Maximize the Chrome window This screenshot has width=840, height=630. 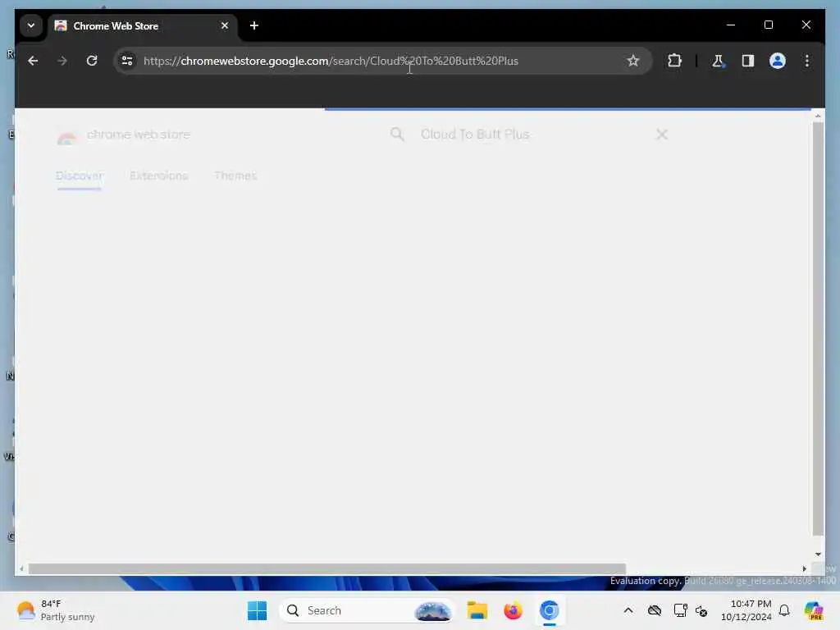pyautogui.click(x=768, y=25)
